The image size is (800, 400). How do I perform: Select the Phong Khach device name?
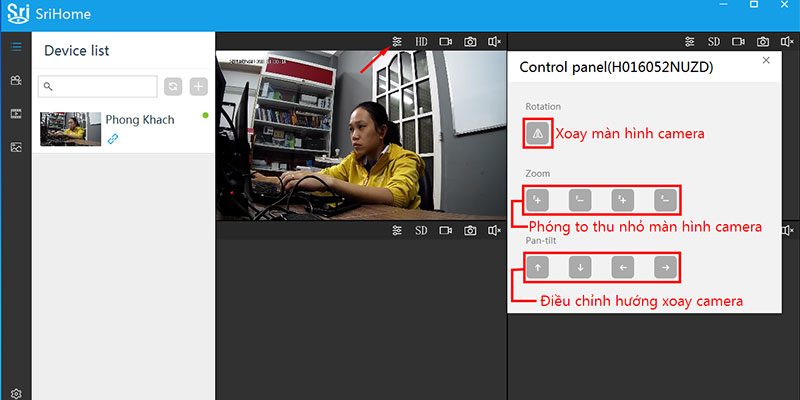pyautogui.click(x=140, y=120)
